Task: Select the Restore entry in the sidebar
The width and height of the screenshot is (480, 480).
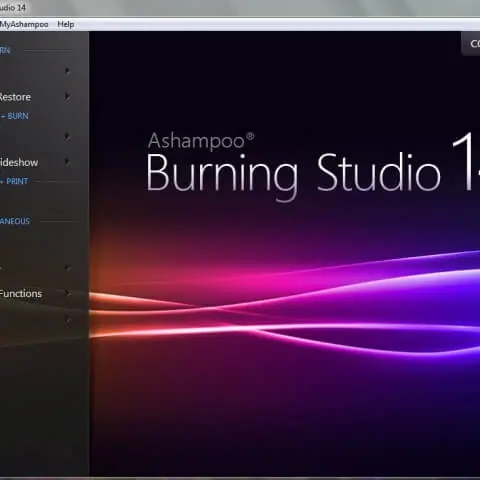Action: pos(15,97)
